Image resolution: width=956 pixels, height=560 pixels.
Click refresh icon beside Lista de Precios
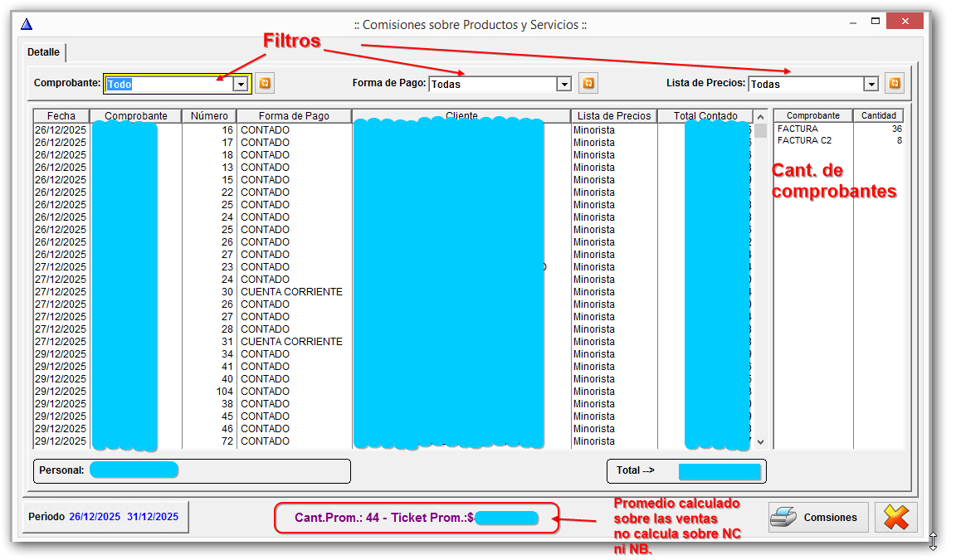point(894,84)
